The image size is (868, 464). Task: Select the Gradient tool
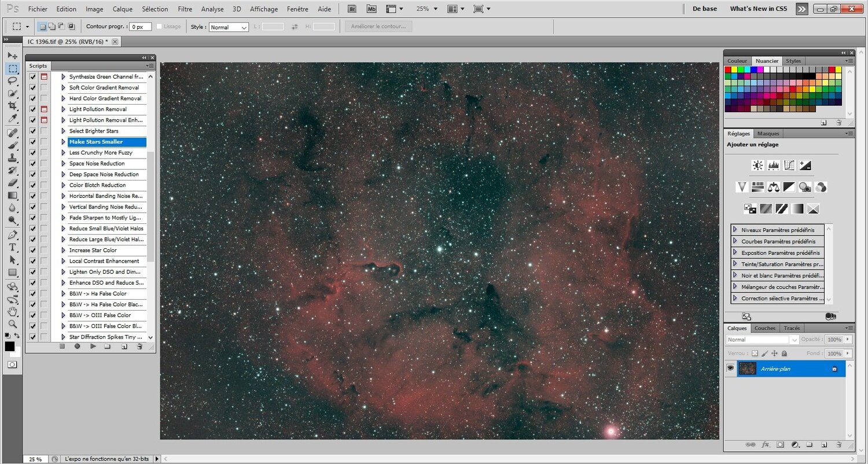point(12,196)
